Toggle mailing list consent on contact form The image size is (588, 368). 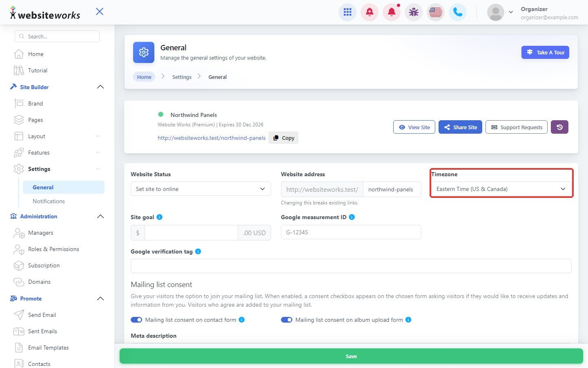pos(136,320)
